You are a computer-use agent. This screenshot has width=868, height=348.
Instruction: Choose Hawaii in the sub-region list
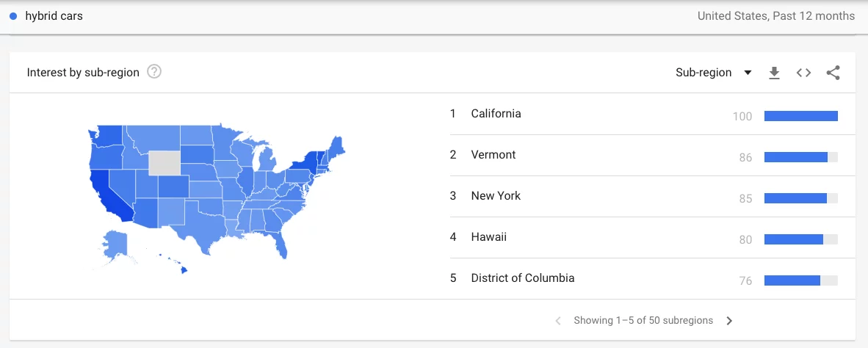tap(488, 237)
